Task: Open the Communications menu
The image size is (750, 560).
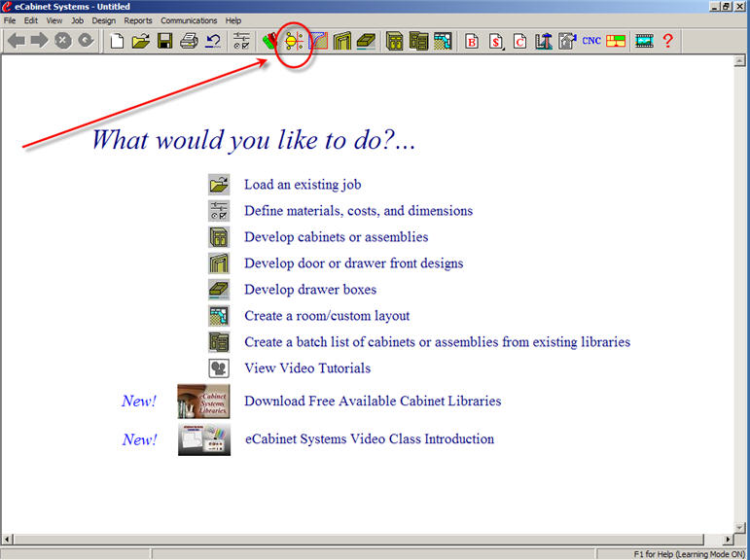Action: (189, 20)
